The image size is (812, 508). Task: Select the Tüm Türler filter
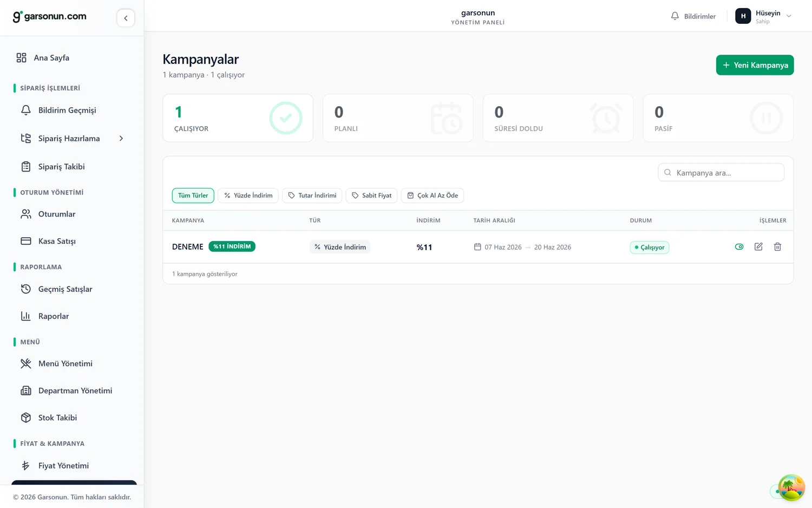[193, 196]
